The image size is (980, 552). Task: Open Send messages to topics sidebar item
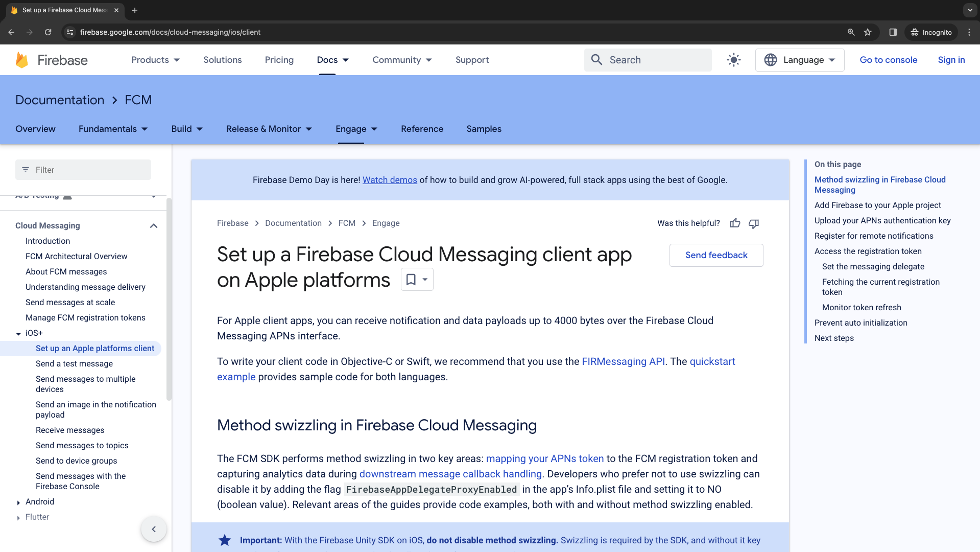82,445
